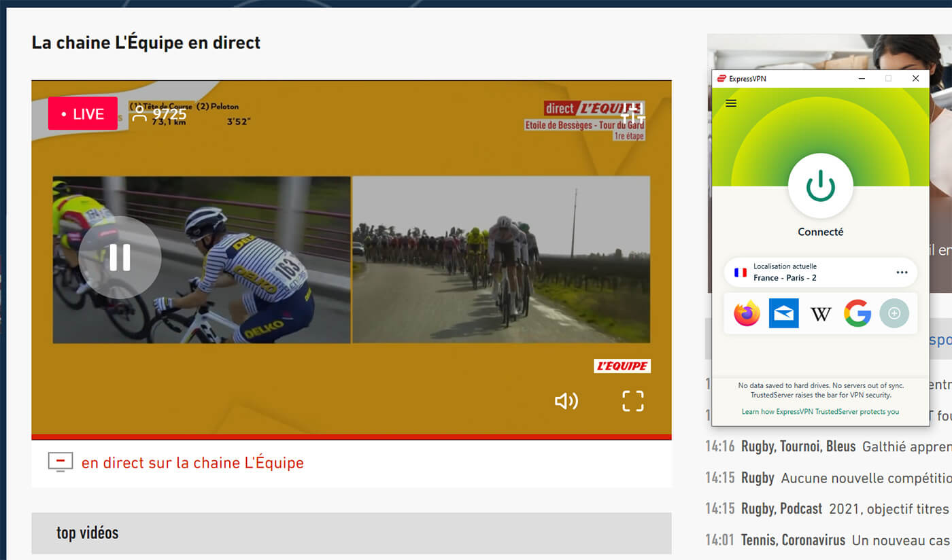Click the red LIVE badge
Viewport: 952px width, 560px height.
point(83,113)
